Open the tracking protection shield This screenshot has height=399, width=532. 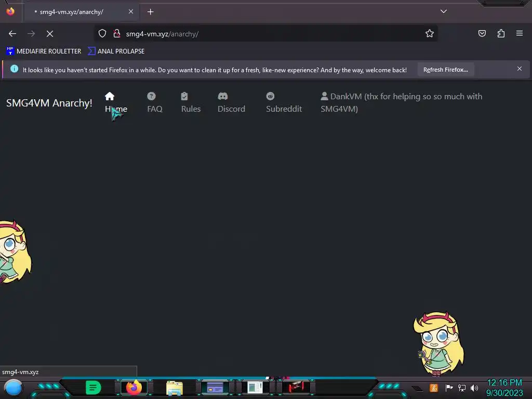102,34
